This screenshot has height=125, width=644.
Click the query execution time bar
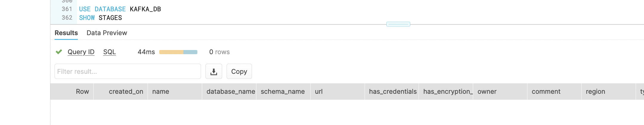coord(178,52)
